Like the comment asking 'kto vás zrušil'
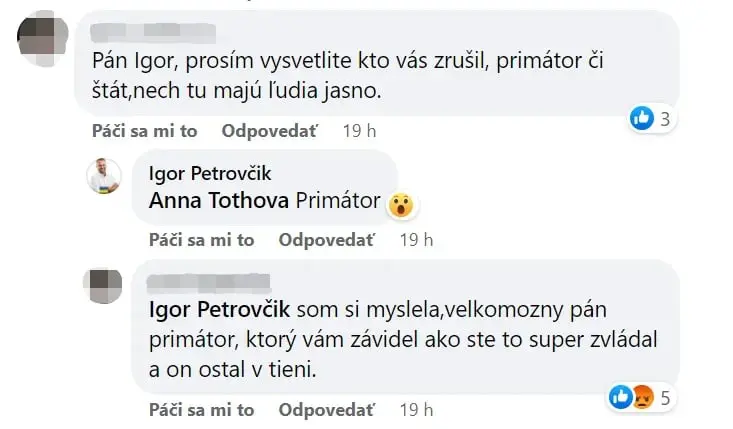 145,131
